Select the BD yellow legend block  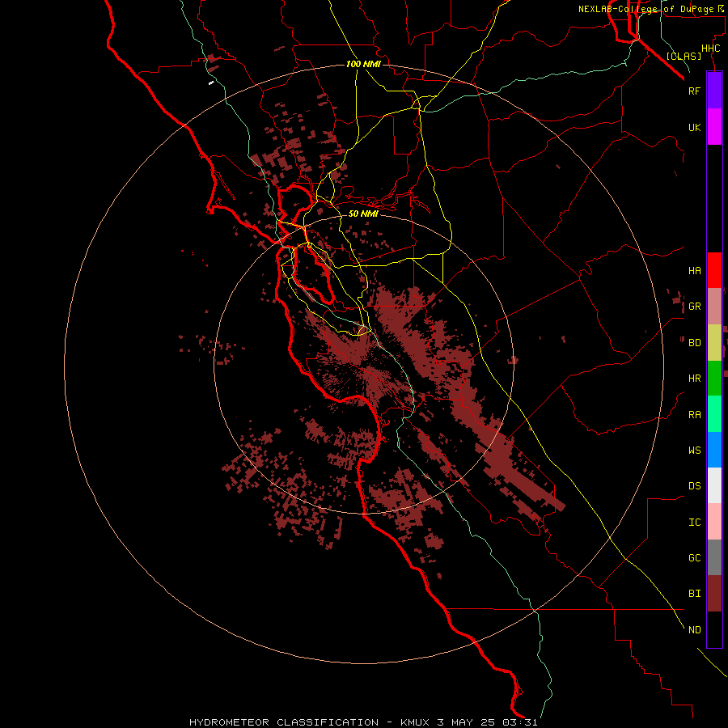click(x=714, y=343)
